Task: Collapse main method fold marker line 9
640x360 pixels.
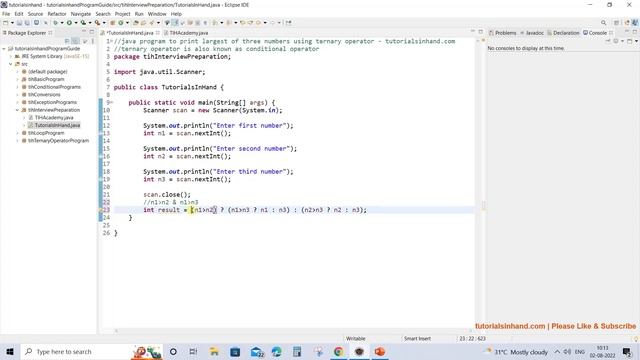Action: [112, 102]
